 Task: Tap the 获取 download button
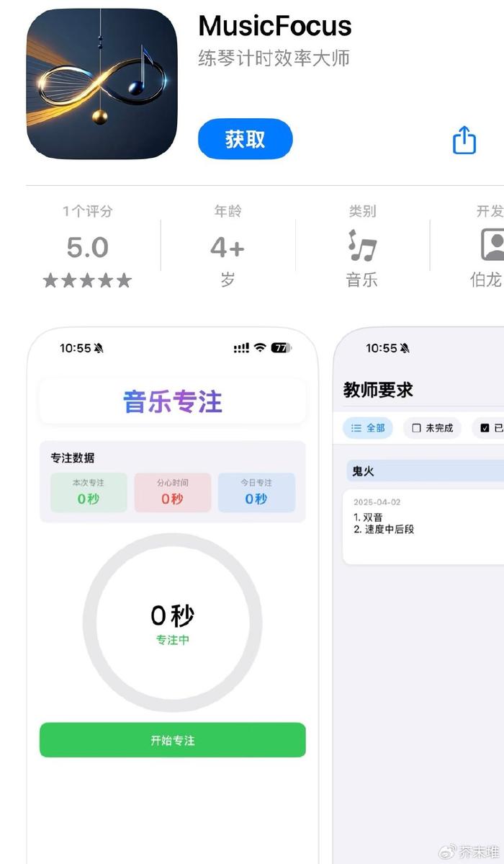pos(245,139)
